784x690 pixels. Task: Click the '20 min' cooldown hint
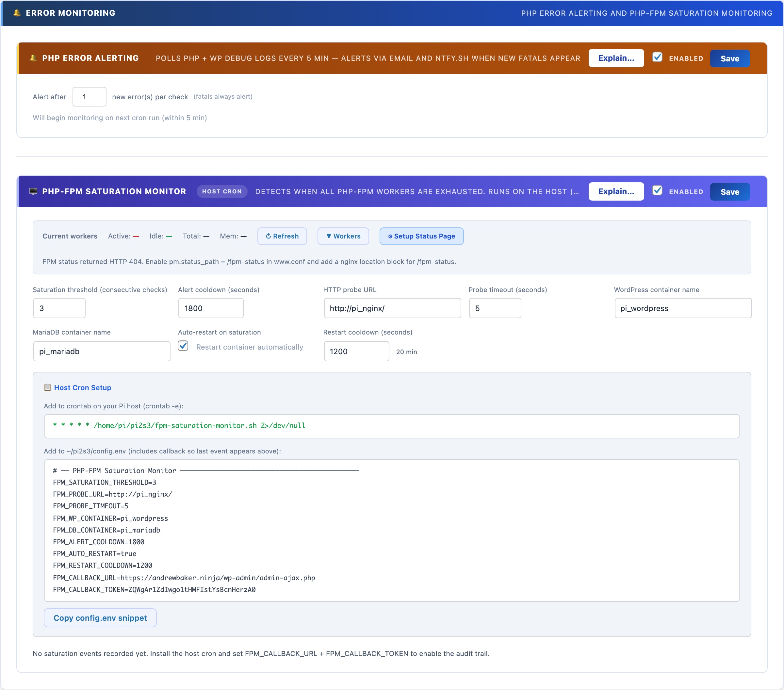click(407, 352)
